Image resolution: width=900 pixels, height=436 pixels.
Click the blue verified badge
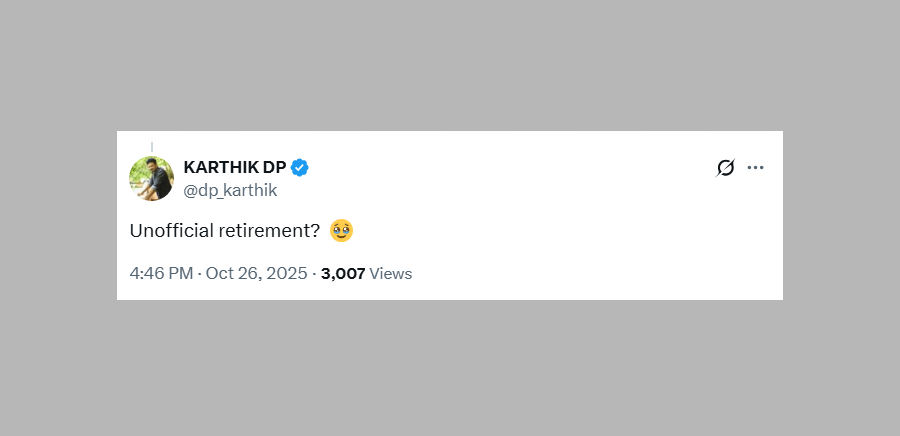click(299, 167)
